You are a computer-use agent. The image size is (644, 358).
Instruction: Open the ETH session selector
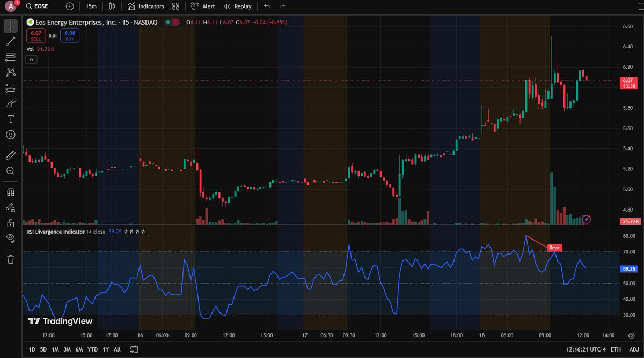[x=615, y=349]
